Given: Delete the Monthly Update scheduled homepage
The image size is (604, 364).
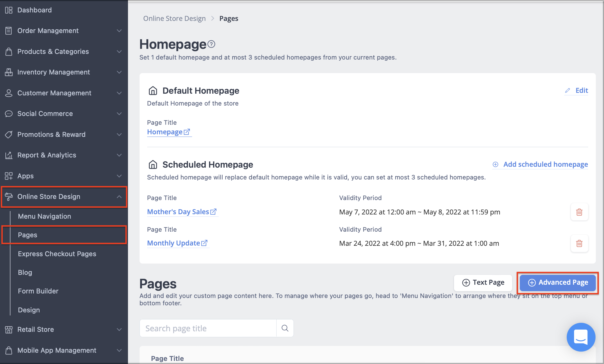Looking at the screenshot, I should coord(579,243).
